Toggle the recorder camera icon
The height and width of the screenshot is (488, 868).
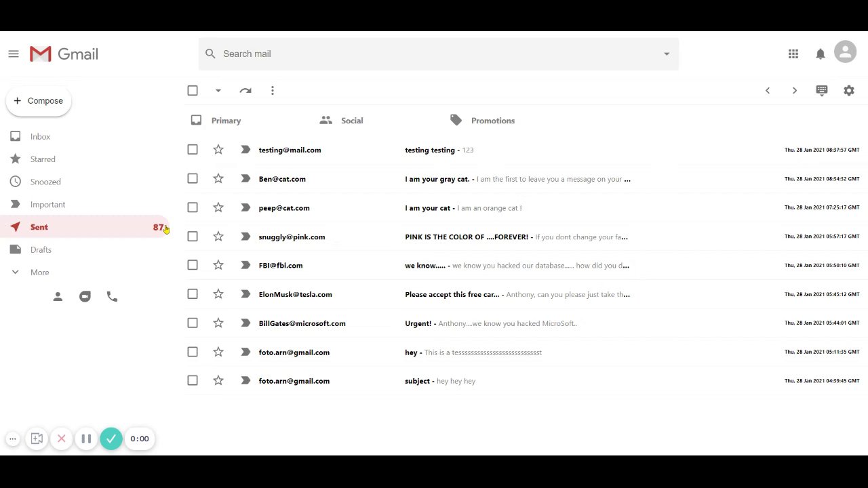[x=37, y=439]
